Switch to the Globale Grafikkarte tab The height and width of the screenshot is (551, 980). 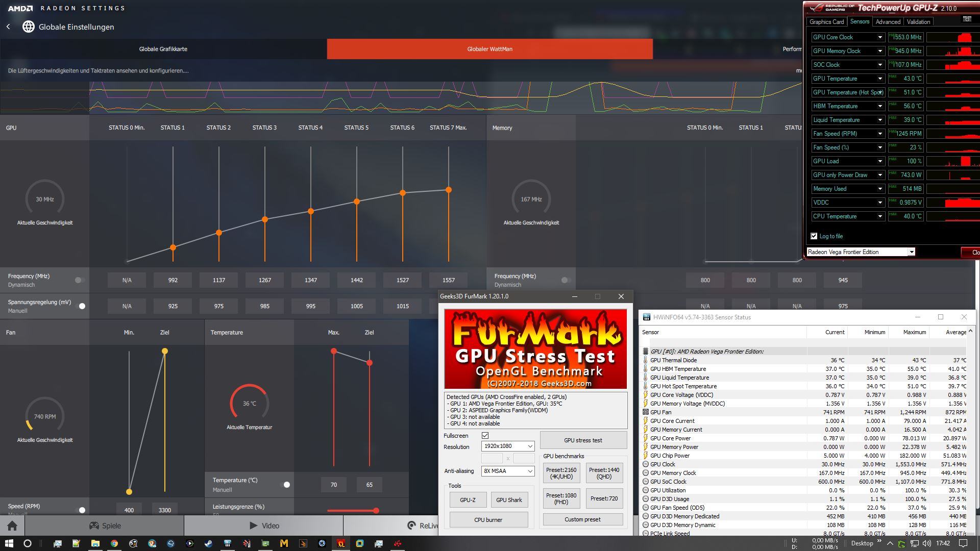pyautogui.click(x=163, y=49)
